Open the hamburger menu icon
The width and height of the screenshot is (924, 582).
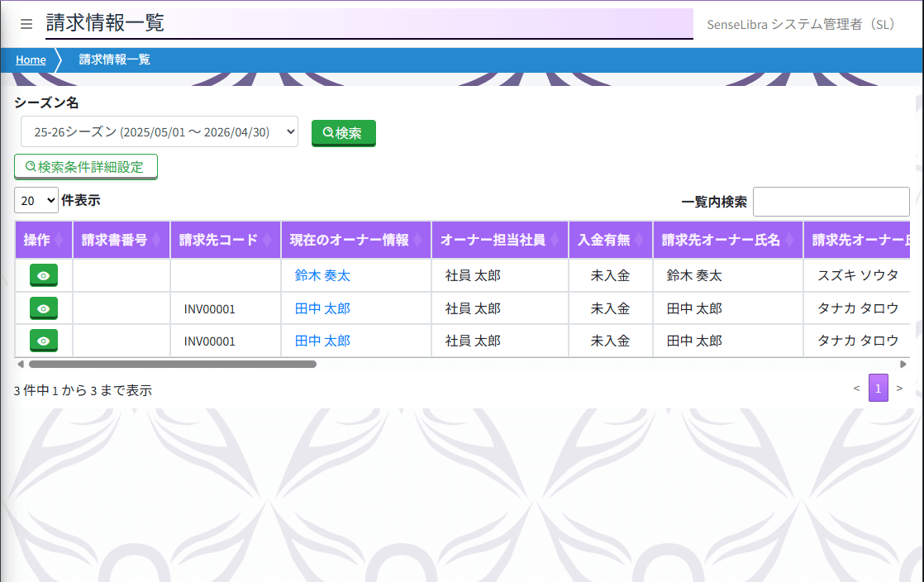(x=26, y=24)
